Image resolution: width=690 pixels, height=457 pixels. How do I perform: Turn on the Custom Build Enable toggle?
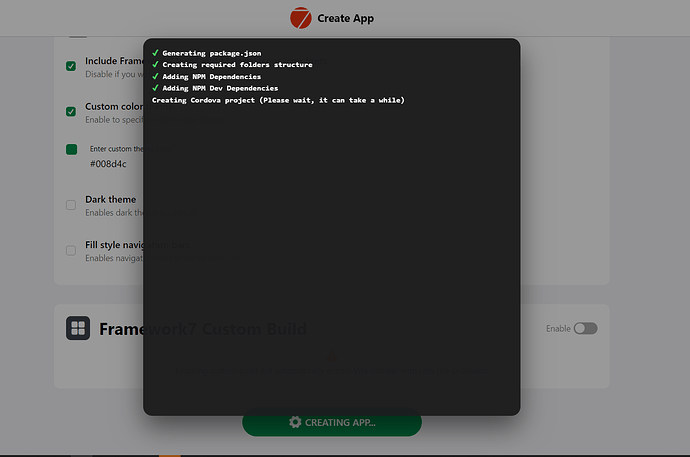(x=585, y=328)
